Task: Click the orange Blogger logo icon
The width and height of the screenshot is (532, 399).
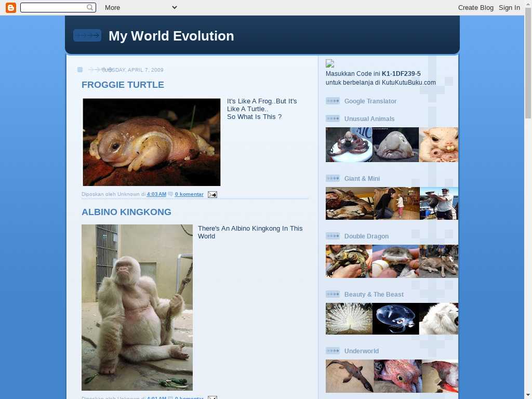Action: click(x=11, y=7)
